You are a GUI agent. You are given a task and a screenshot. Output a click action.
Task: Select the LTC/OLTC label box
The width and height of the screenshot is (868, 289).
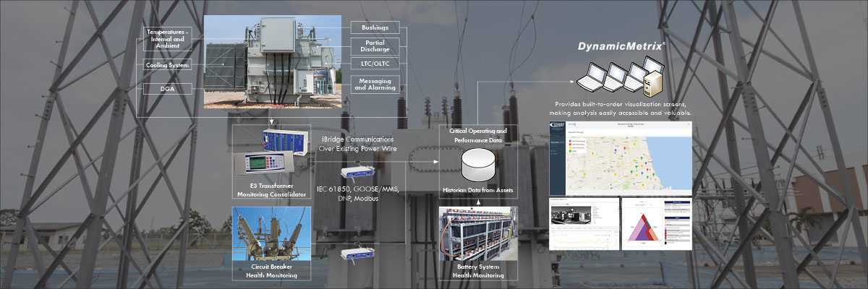374,64
